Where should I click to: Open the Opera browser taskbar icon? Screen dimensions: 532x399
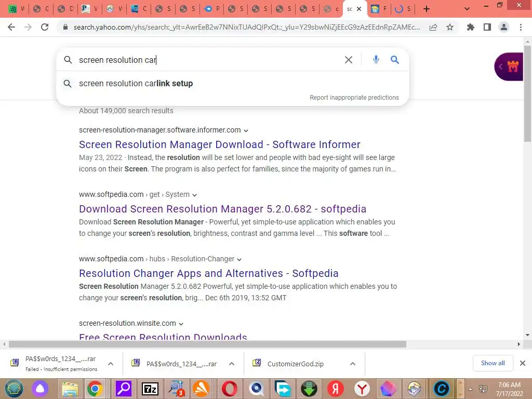[x=229, y=389]
